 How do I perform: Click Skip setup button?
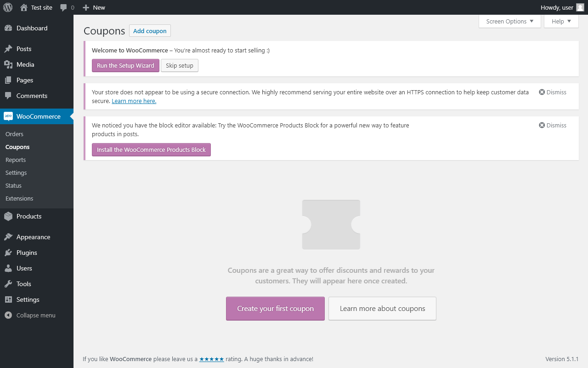tap(180, 65)
